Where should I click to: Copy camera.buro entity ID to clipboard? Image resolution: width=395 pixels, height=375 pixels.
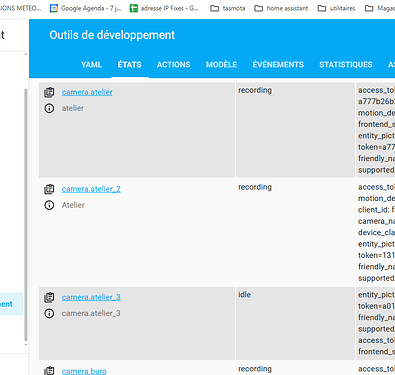(49, 371)
